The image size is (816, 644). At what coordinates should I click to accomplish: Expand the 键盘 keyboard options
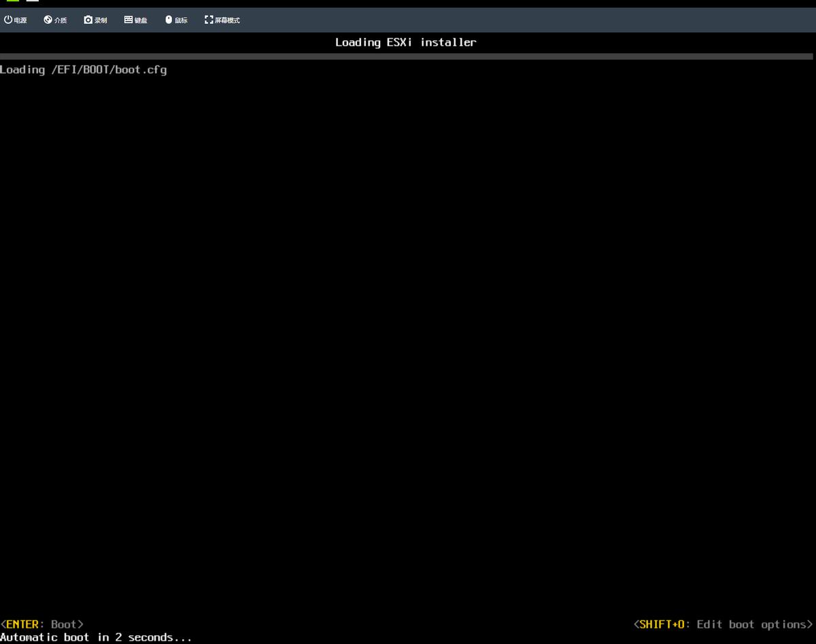[135, 20]
